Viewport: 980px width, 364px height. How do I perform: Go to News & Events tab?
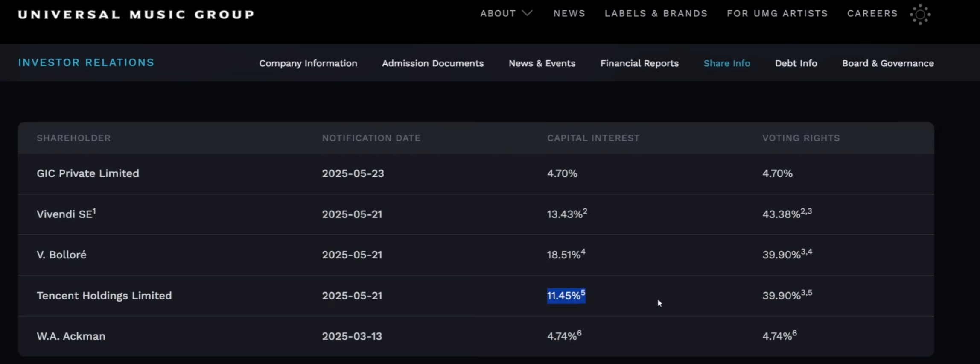coord(542,63)
